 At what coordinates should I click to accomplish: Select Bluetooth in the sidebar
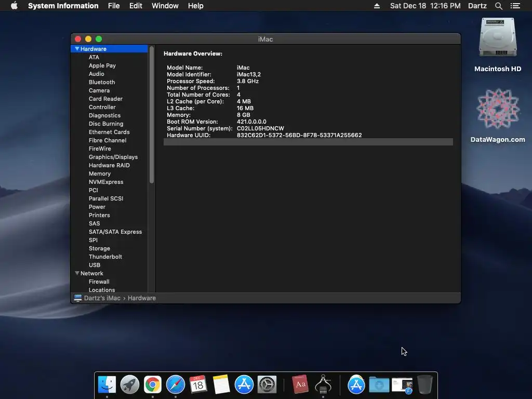(102, 82)
